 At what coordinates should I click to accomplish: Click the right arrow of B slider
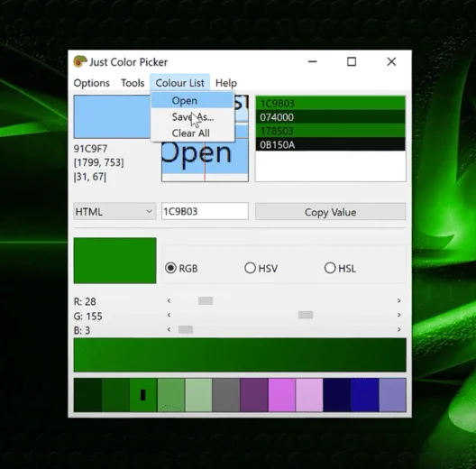coord(398,329)
